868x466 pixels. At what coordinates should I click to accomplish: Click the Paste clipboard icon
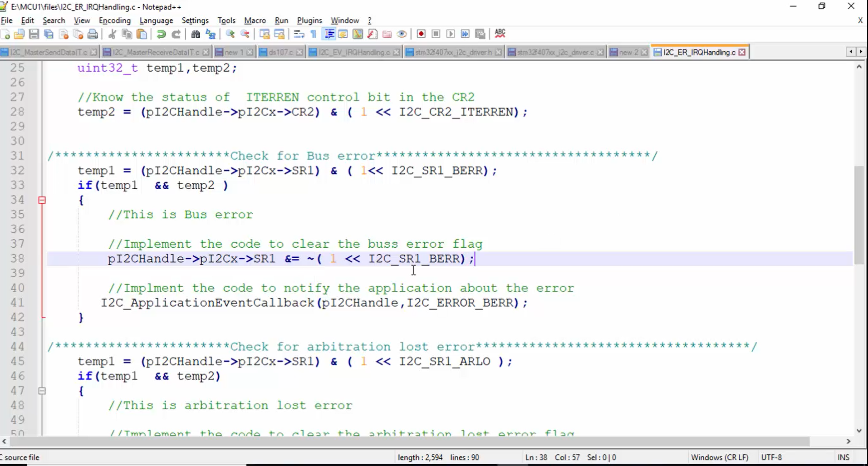142,34
